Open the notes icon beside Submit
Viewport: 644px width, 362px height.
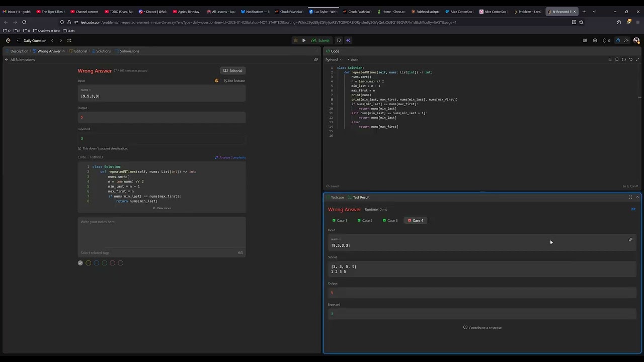pyautogui.click(x=339, y=41)
